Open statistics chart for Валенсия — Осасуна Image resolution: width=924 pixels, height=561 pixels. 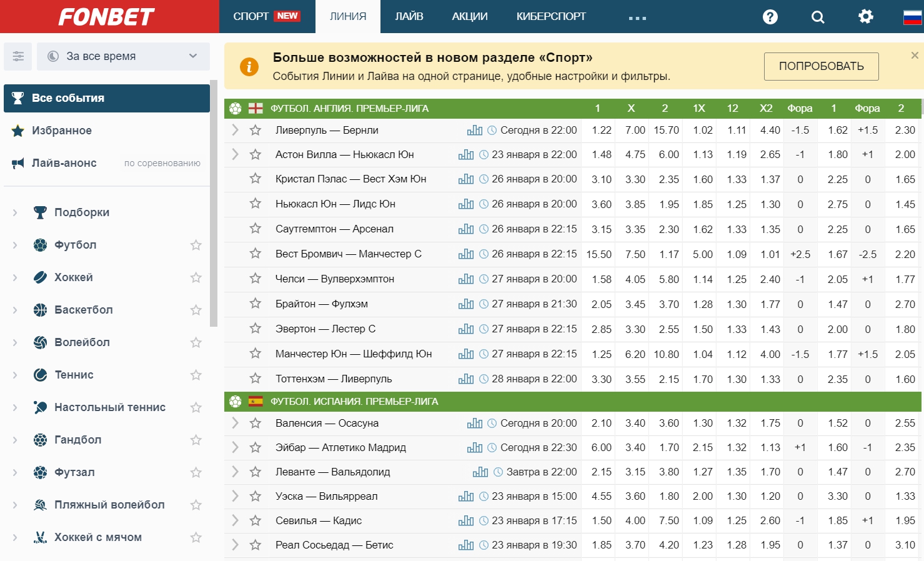click(x=475, y=424)
